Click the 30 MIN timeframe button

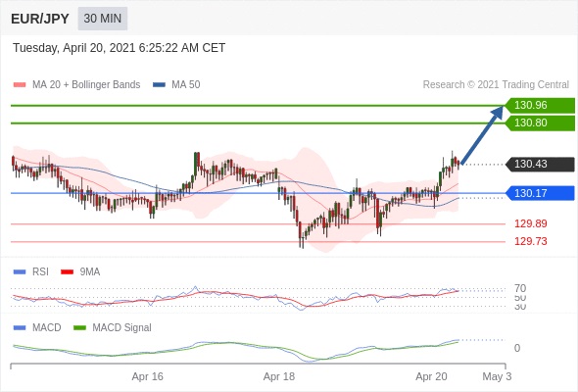[x=103, y=19]
